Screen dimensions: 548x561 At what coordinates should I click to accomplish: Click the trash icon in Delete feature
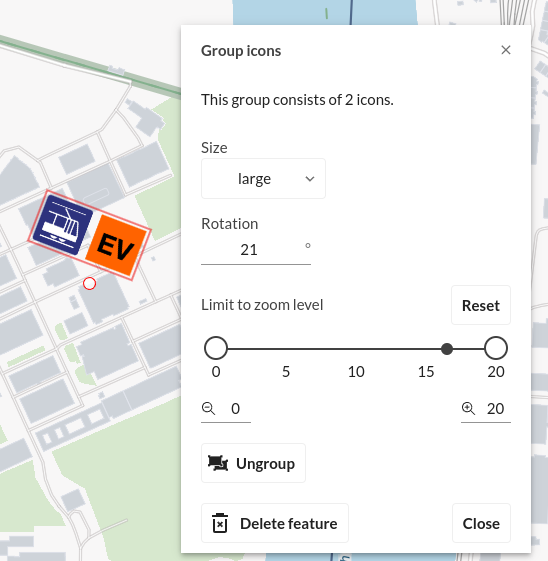pos(220,523)
